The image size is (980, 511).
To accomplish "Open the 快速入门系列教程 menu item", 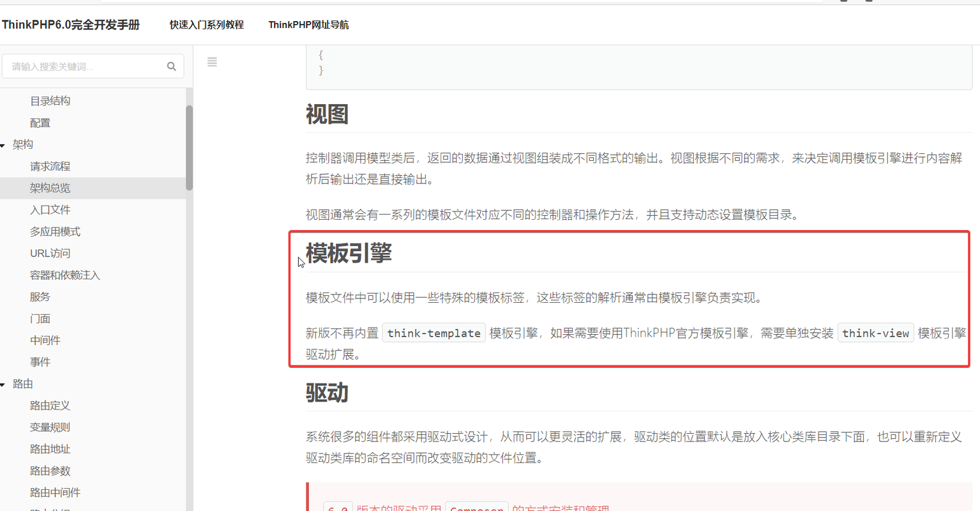I will tap(206, 24).
